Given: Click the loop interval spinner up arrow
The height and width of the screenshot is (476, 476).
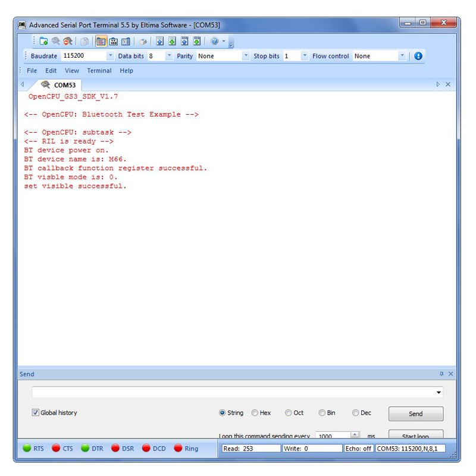Looking at the screenshot, I should pos(355,434).
